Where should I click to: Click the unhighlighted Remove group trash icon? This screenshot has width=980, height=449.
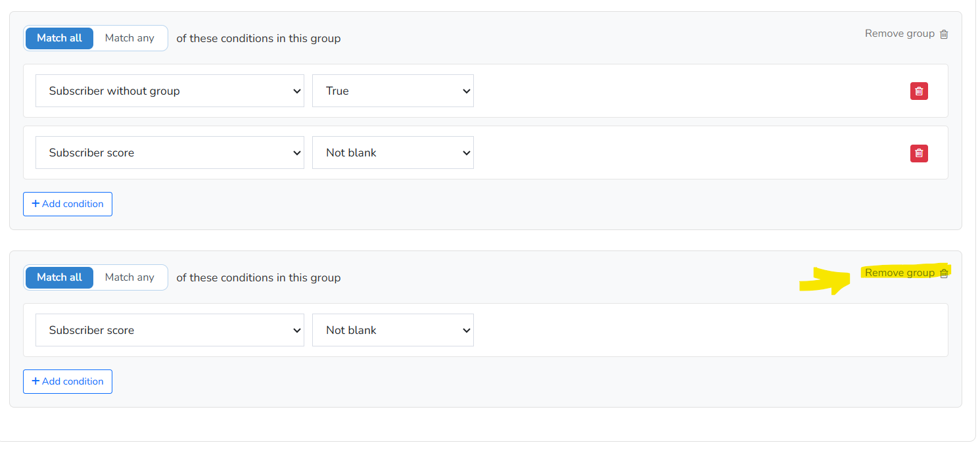[944, 34]
